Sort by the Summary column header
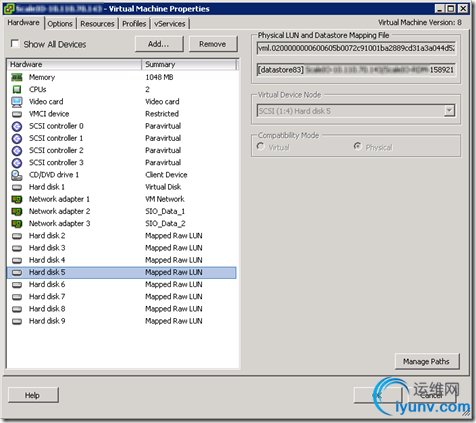The width and height of the screenshot is (476, 423). point(189,64)
